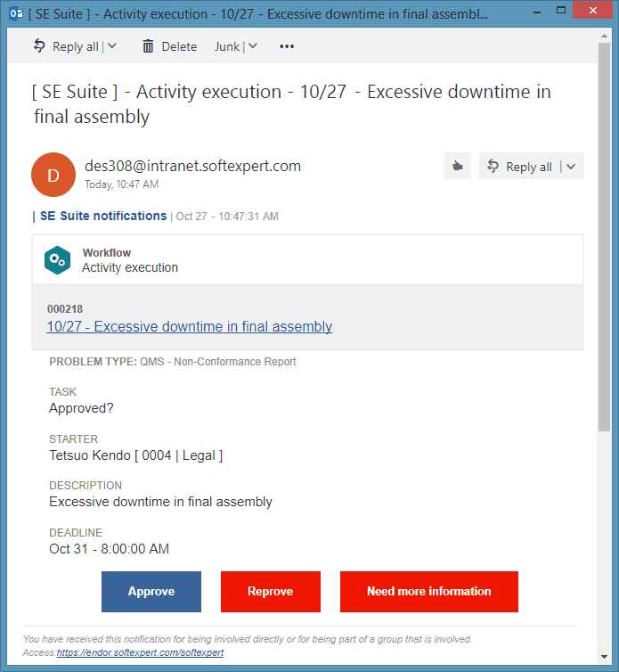The image size is (619, 672).
Task: Minimize the email window
Action: point(537,12)
